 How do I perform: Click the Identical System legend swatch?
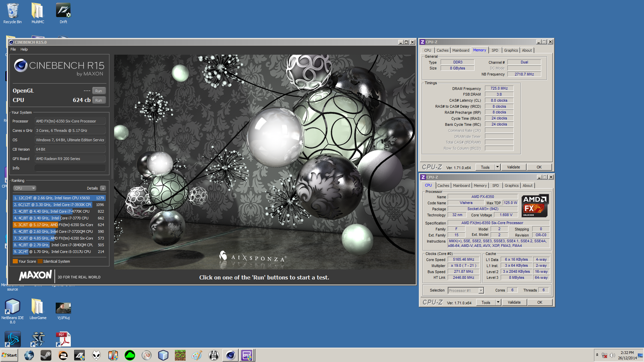click(x=40, y=261)
